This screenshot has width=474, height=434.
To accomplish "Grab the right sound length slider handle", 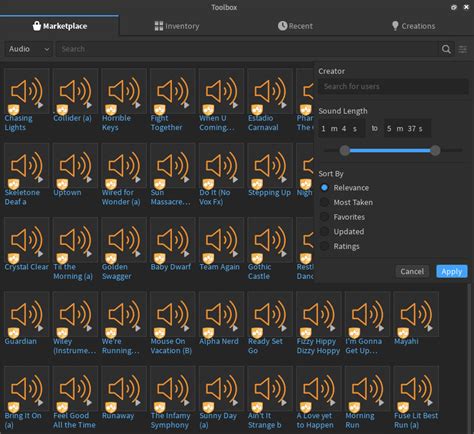I will click(x=435, y=150).
